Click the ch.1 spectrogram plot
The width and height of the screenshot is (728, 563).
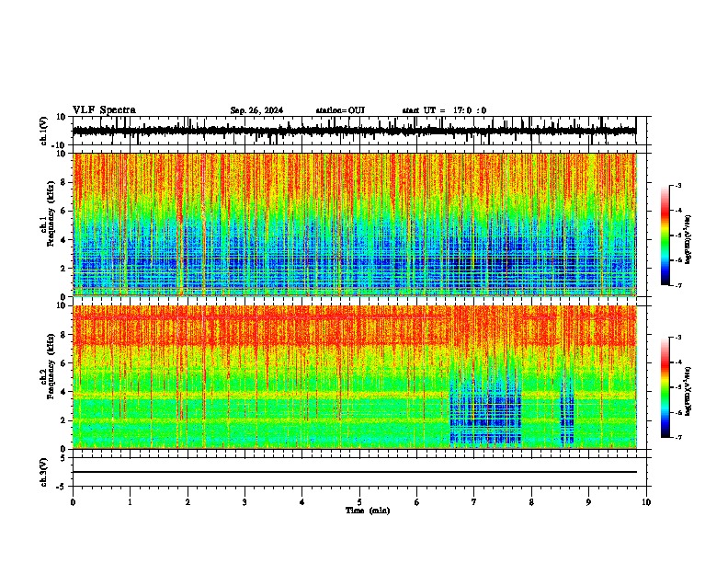[x=355, y=224]
